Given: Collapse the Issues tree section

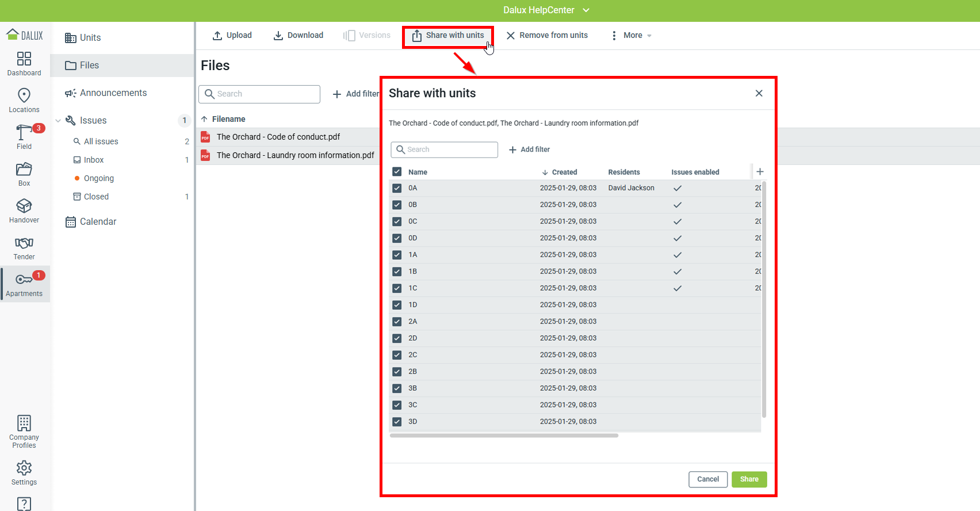Looking at the screenshot, I should (x=58, y=121).
